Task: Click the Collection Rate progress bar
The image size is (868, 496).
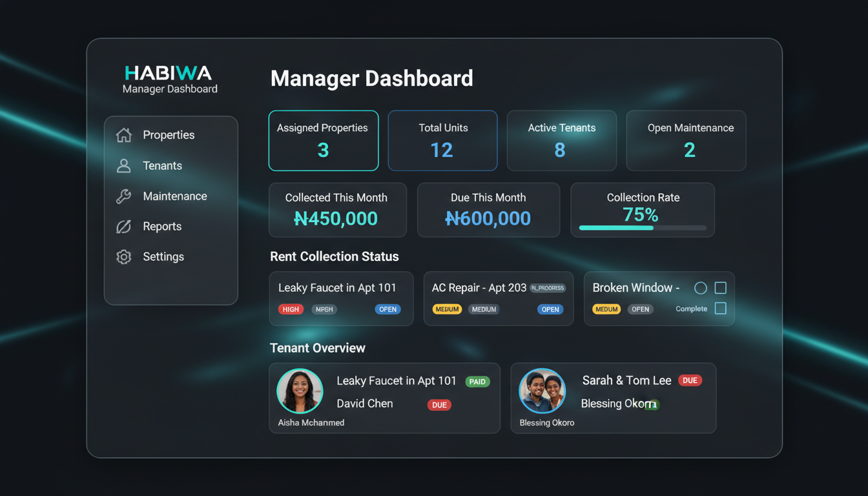Action: [643, 227]
